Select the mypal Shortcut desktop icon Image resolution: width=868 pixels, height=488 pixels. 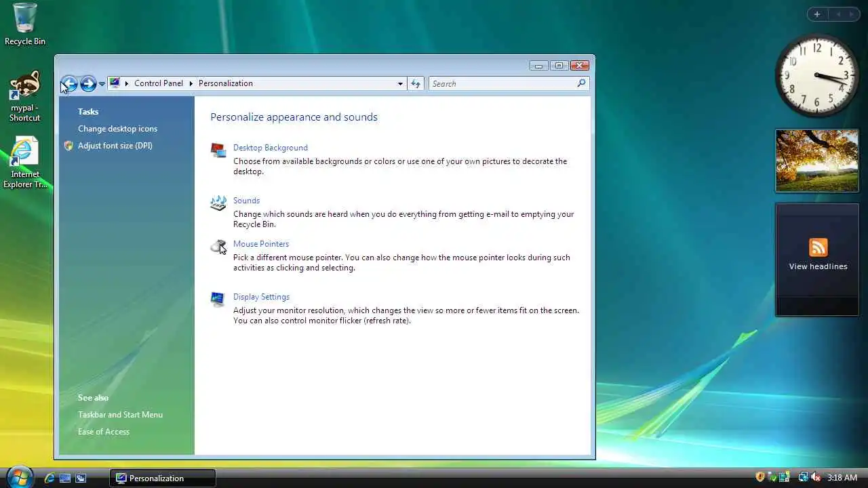pos(25,97)
